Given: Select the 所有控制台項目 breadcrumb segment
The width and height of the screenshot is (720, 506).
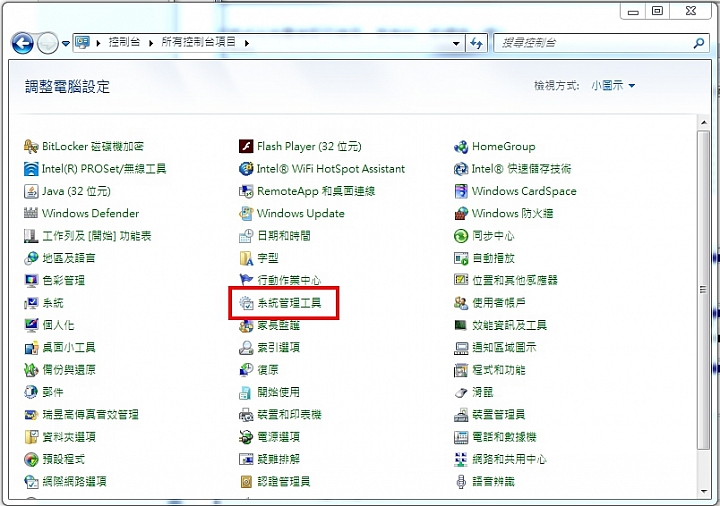Looking at the screenshot, I should 198,43.
